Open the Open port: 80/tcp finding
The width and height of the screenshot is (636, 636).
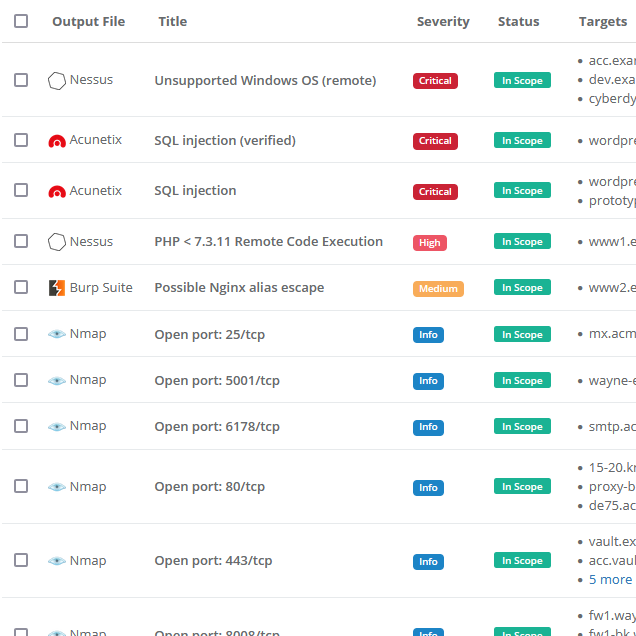[x=210, y=486]
